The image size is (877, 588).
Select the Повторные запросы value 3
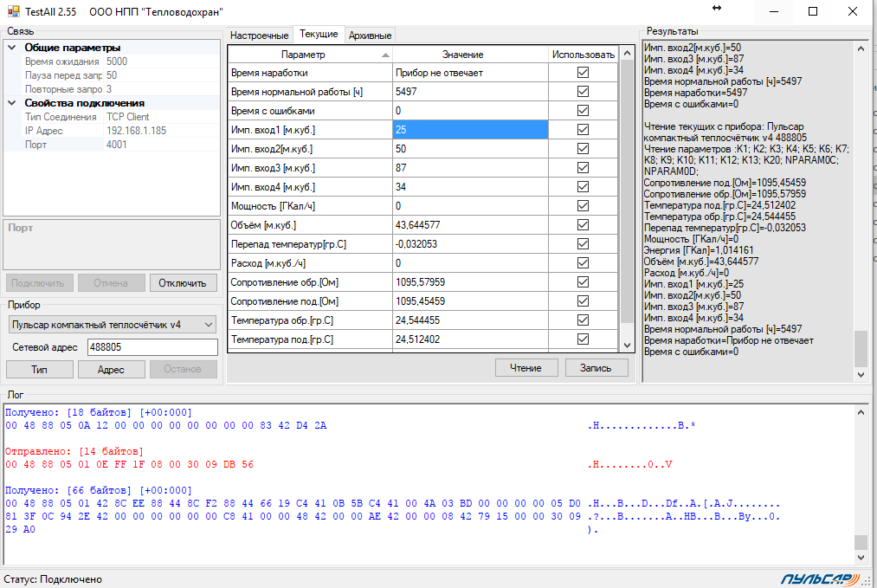(162, 89)
